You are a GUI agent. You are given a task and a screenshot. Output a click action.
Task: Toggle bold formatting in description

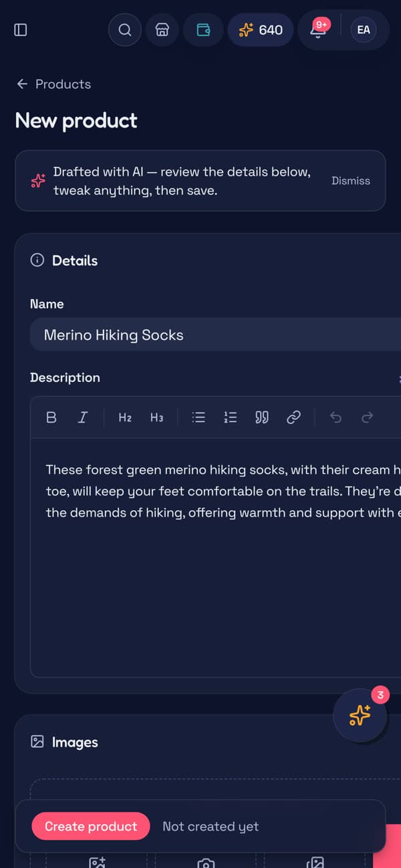click(x=51, y=417)
